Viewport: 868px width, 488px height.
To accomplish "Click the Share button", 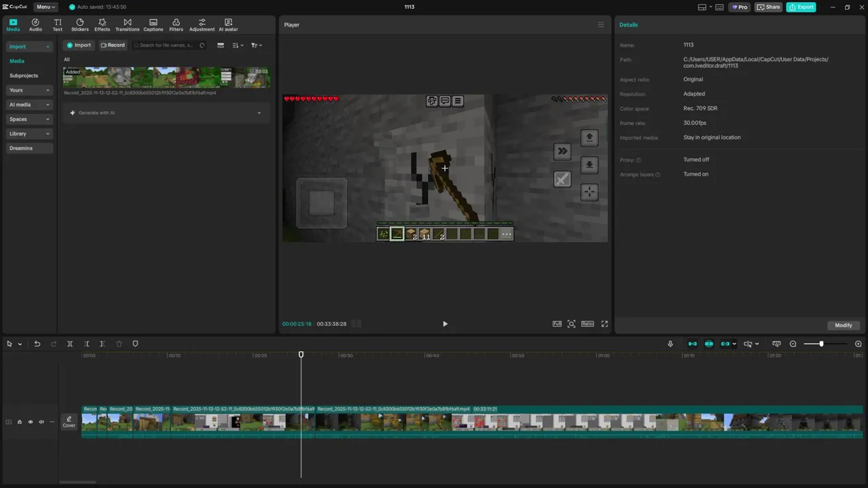I will [x=768, y=7].
